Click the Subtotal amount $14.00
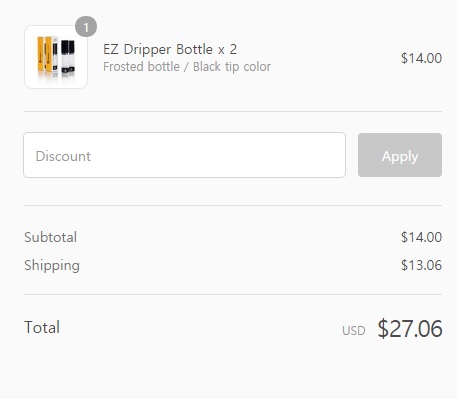Viewport: 457px width, 399px height. [x=421, y=237]
